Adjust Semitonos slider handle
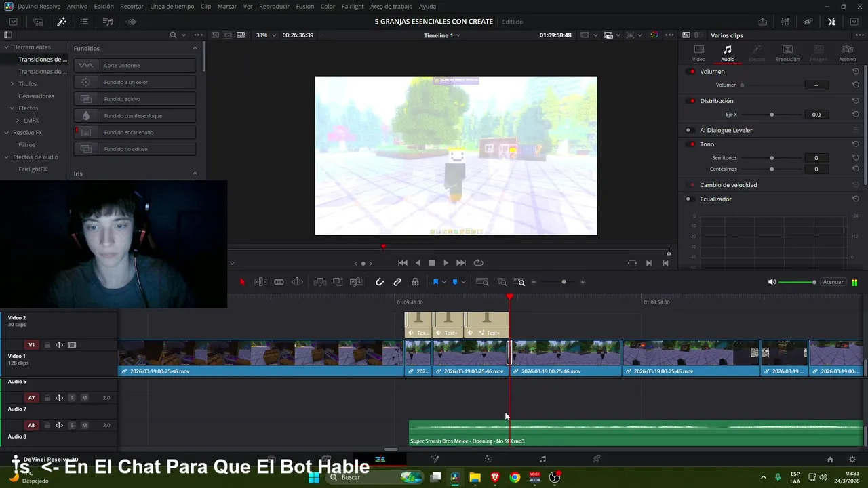Image resolution: width=868 pixels, height=488 pixels. click(x=772, y=158)
